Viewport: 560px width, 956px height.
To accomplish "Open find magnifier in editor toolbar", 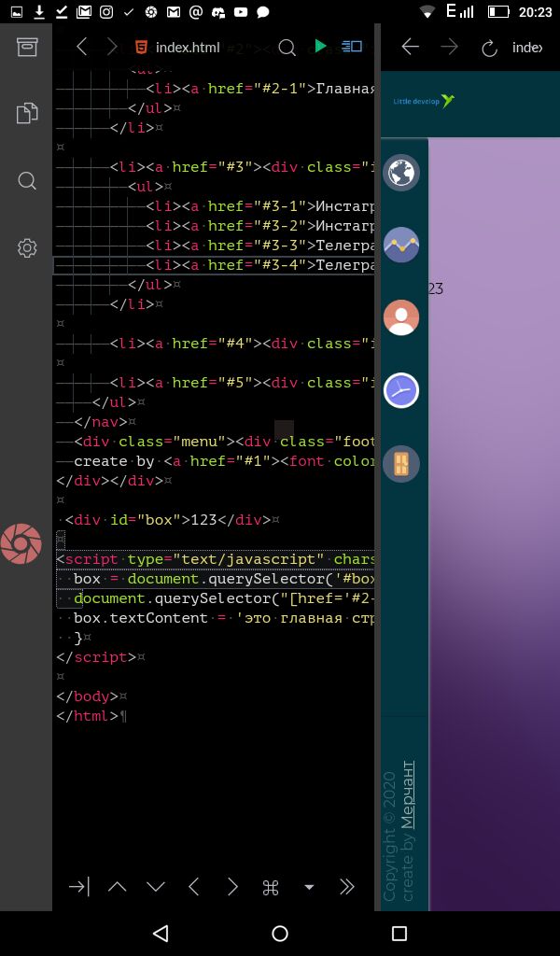I will [x=287, y=48].
